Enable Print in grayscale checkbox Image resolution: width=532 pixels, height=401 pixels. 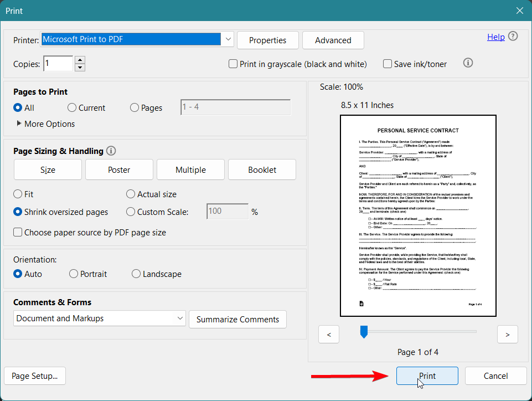point(233,64)
